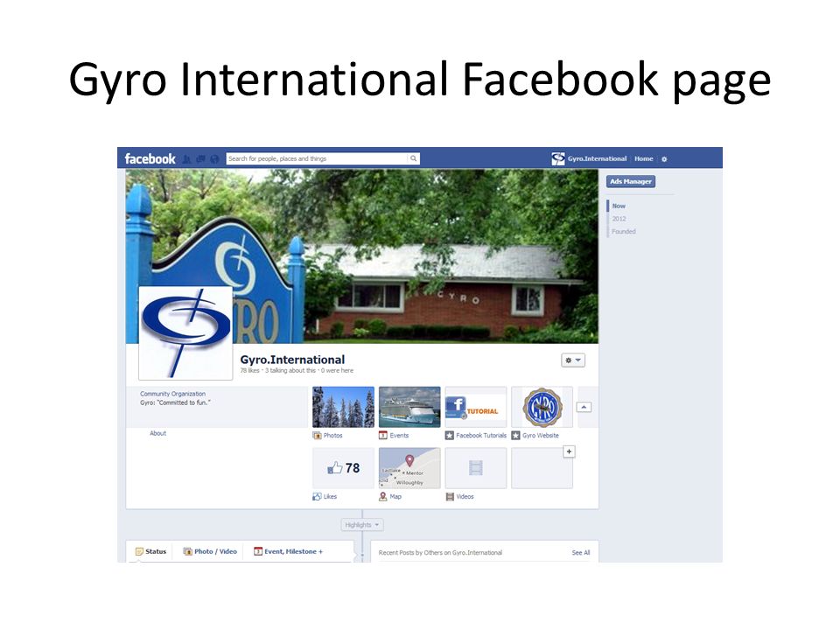
Task: Open messages icon in header
Action: click(201, 159)
